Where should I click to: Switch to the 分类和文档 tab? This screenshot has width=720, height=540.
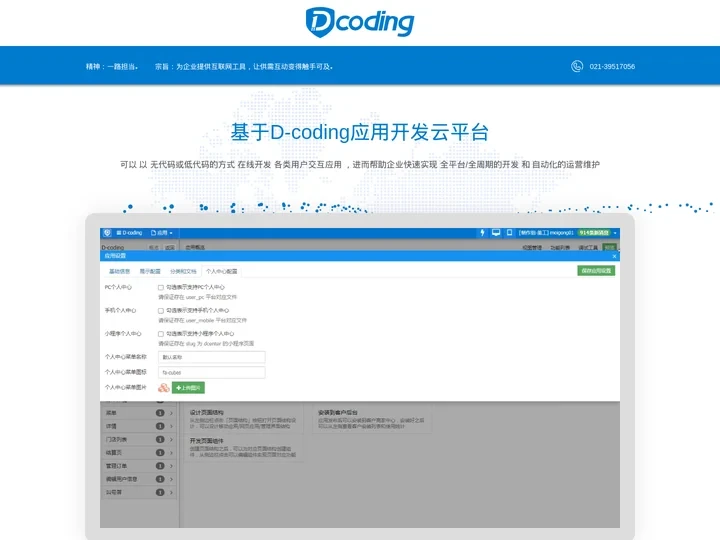[x=183, y=271]
